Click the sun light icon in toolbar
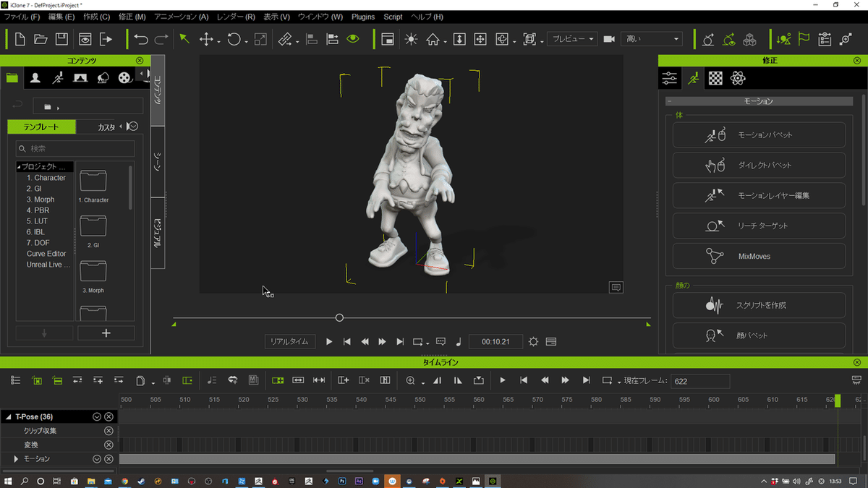This screenshot has width=868, height=488. coord(411,39)
